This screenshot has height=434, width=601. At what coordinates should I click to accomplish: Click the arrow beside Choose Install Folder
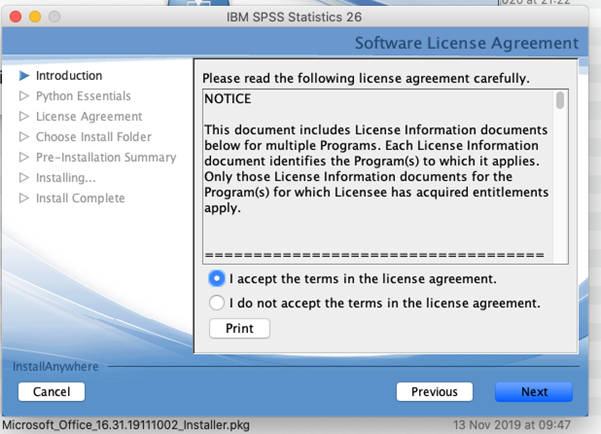pyautogui.click(x=24, y=136)
